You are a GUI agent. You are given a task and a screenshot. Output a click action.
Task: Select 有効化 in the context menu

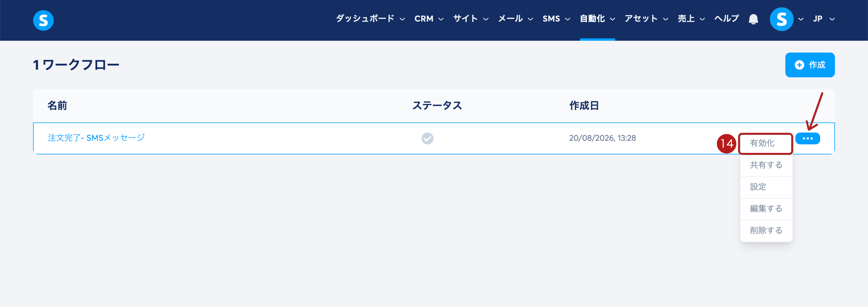click(x=766, y=143)
